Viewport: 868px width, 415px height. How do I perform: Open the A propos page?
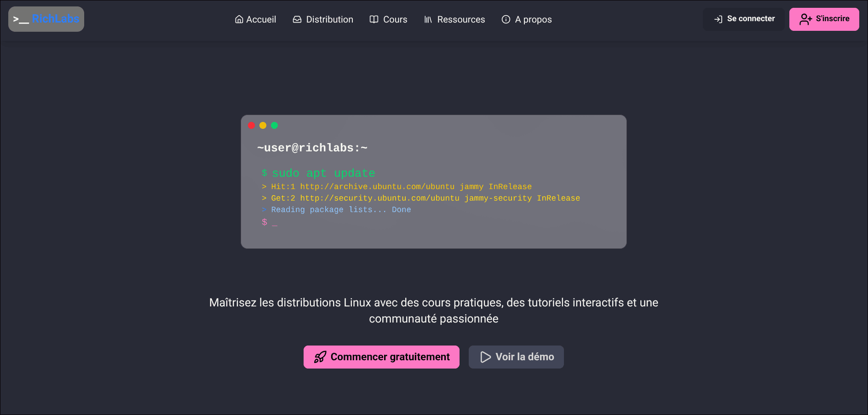pyautogui.click(x=527, y=19)
